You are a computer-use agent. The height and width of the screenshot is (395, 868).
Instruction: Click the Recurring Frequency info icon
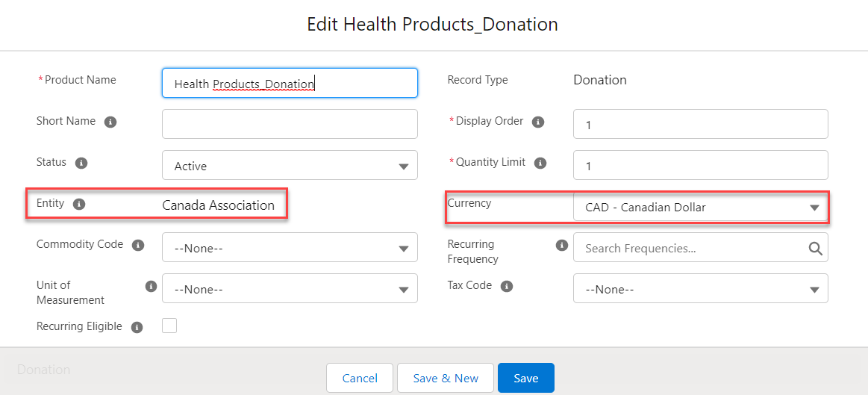tap(561, 245)
